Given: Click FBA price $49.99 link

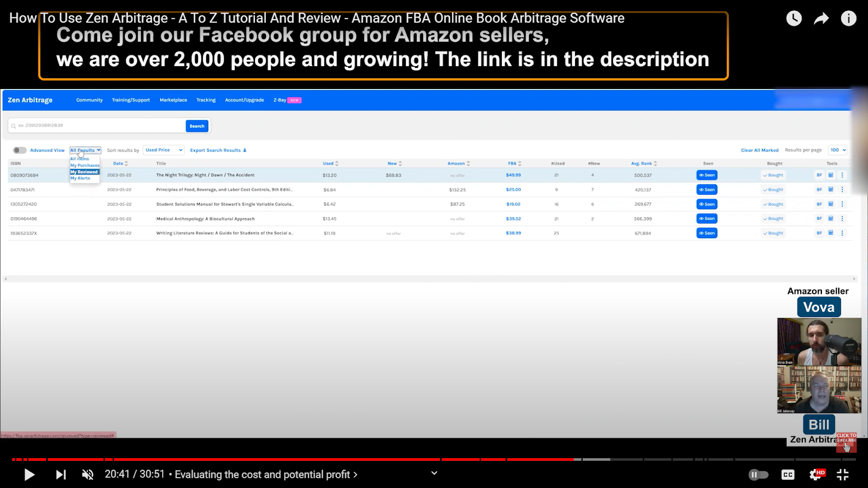Looking at the screenshot, I should point(513,175).
